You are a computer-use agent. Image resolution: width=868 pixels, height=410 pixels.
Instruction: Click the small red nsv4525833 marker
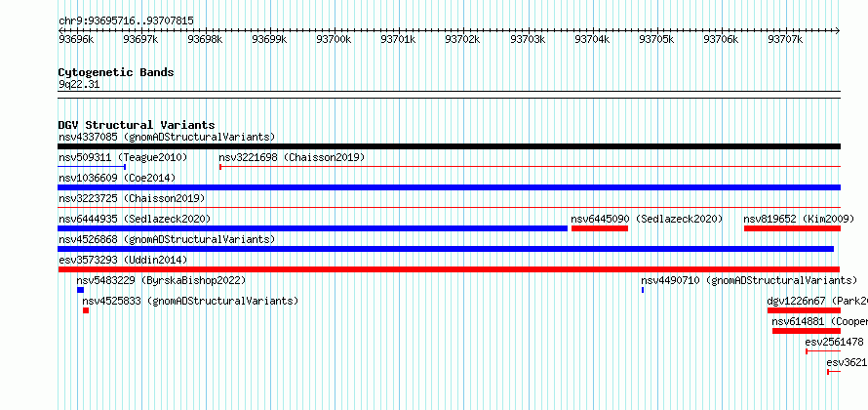[86, 310]
